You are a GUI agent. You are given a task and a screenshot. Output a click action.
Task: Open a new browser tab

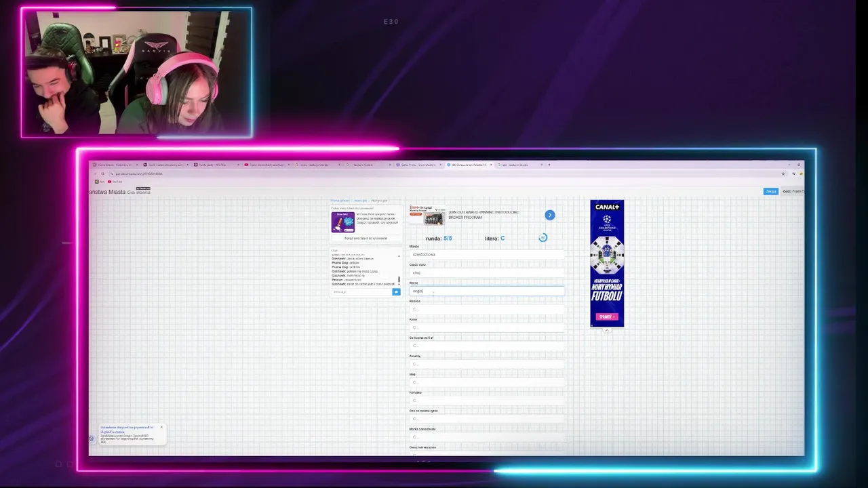pyautogui.click(x=549, y=165)
